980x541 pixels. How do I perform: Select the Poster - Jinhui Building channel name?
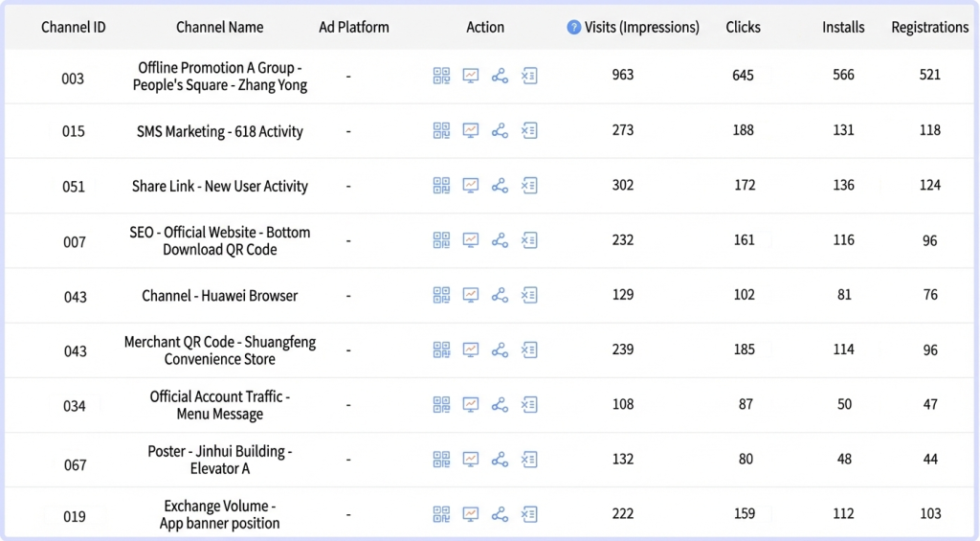coord(220,460)
